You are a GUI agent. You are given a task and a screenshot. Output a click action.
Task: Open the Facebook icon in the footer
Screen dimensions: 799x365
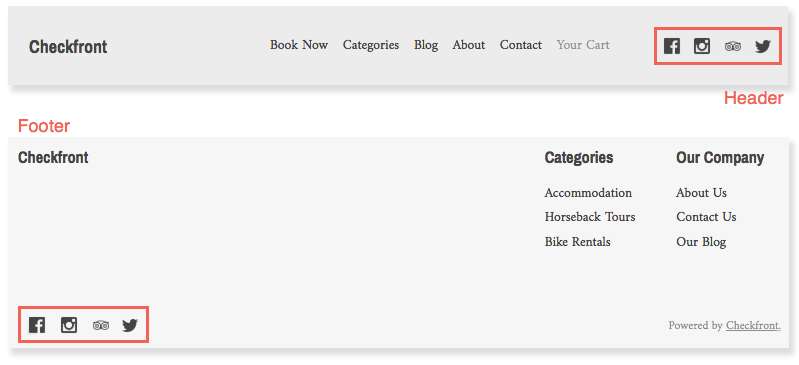(x=37, y=325)
